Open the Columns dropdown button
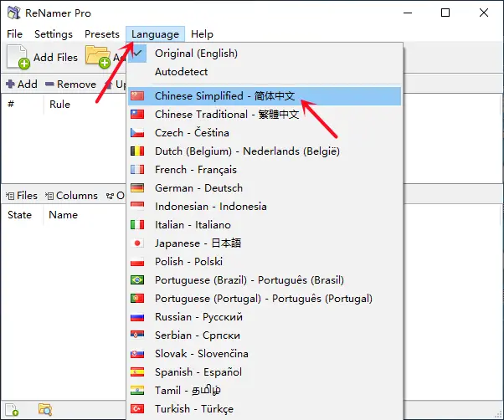 [x=71, y=196]
